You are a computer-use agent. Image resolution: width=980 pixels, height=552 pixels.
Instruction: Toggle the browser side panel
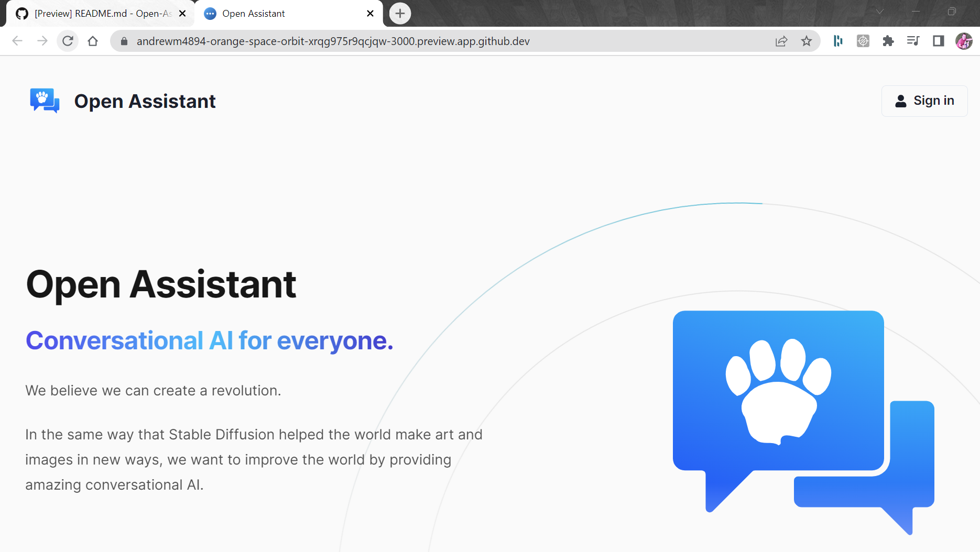click(x=939, y=41)
